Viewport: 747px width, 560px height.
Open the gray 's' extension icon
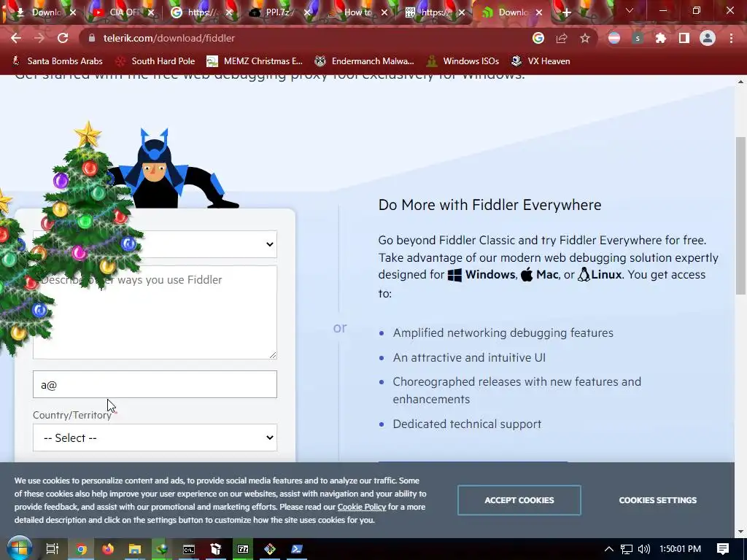(638, 38)
